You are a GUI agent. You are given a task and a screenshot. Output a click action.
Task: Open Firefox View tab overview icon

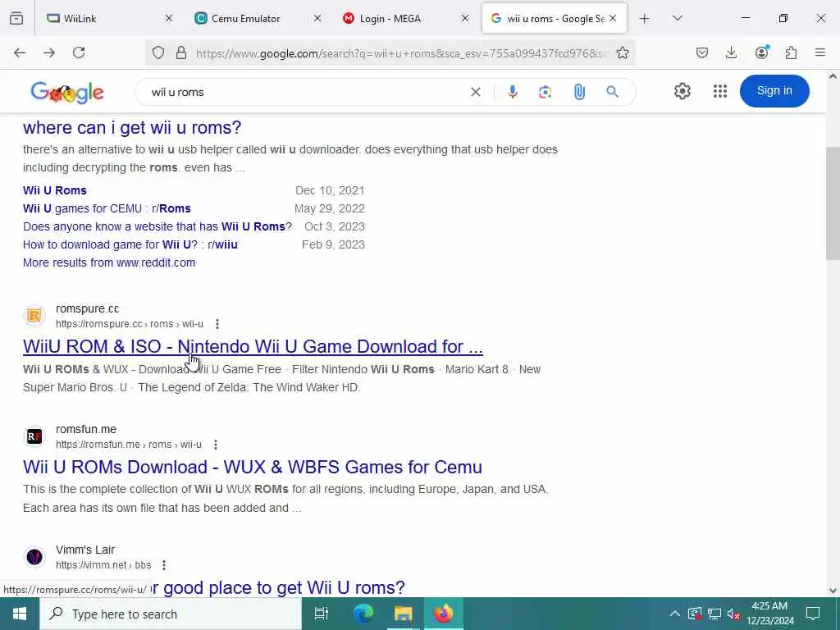click(16, 19)
